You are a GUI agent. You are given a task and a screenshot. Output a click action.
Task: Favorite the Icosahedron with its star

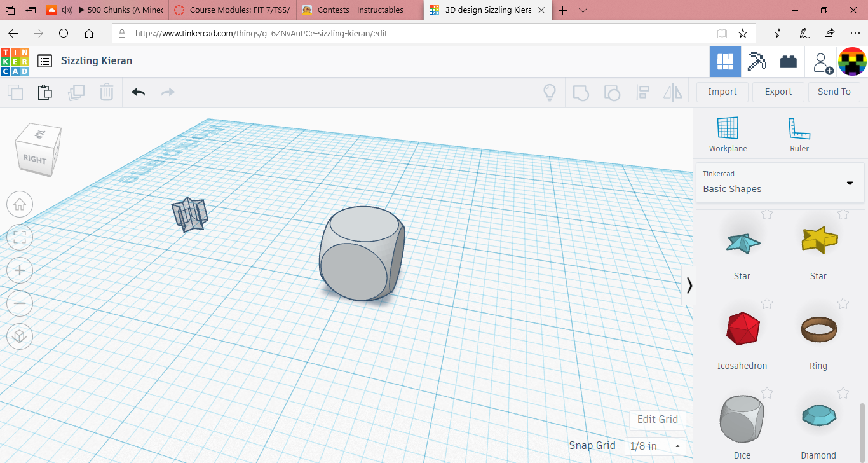(x=767, y=304)
